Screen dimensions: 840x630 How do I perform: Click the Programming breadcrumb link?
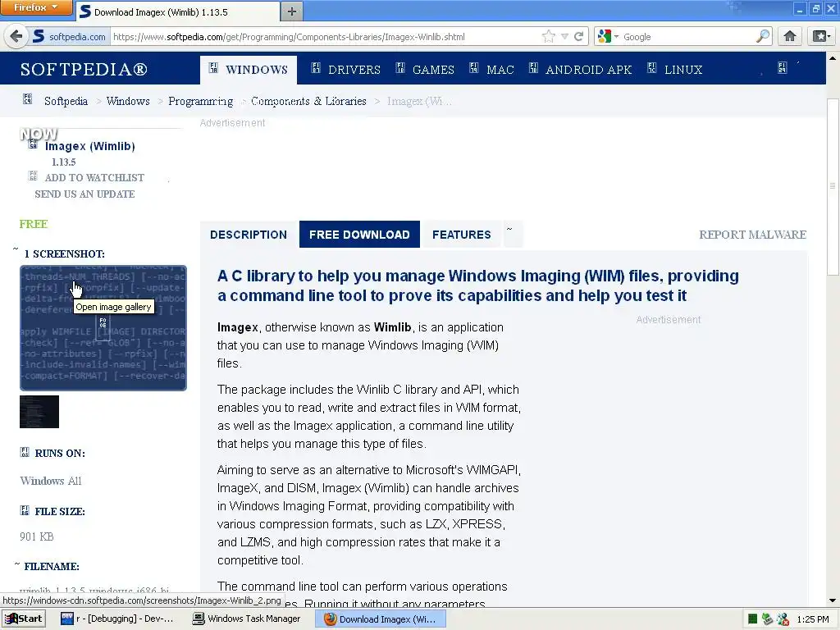pos(201,101)
